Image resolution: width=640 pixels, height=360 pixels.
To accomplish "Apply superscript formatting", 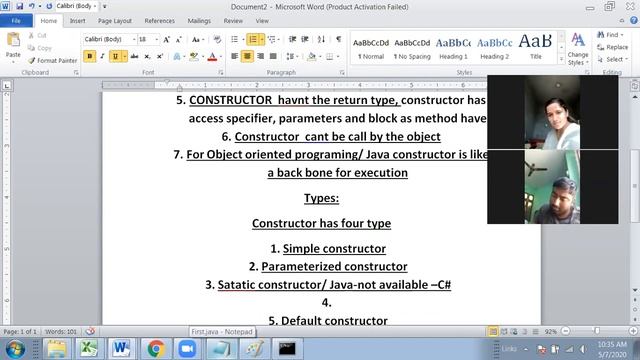I will tap(160, 56).
